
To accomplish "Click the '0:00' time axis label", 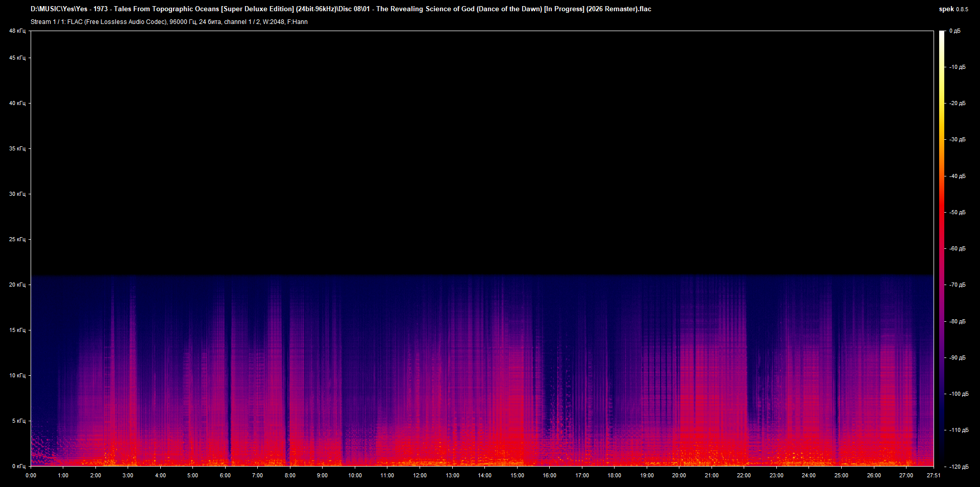I will click(x=31, y=475).
